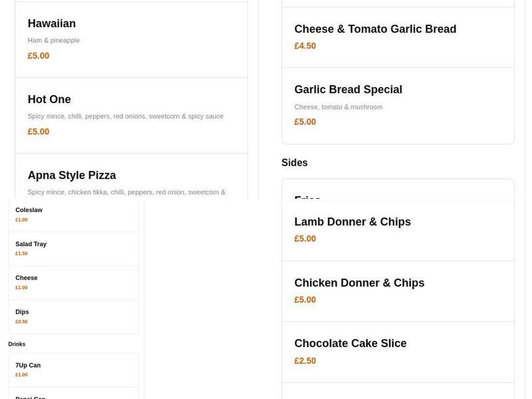This screenshot has width=532, height=399.
Task: Select the Fries item
Action: (x=308, y=198)
